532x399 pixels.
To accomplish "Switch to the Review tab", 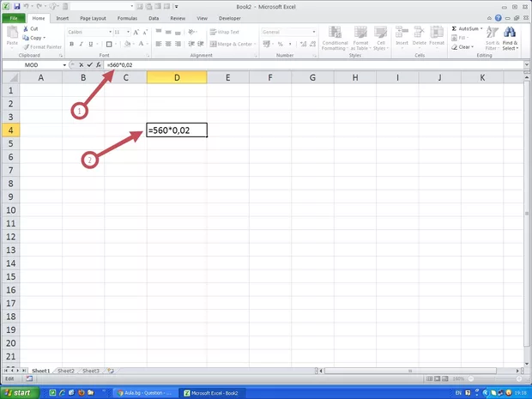I will 178,18.
